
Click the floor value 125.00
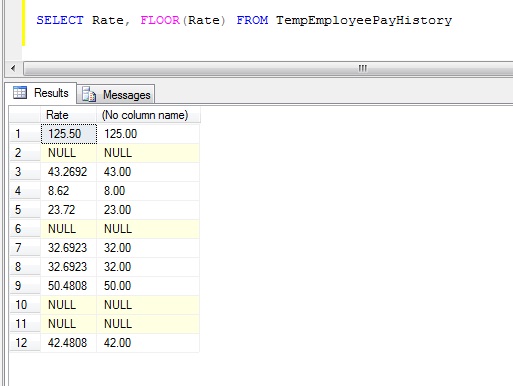[148, 134]
